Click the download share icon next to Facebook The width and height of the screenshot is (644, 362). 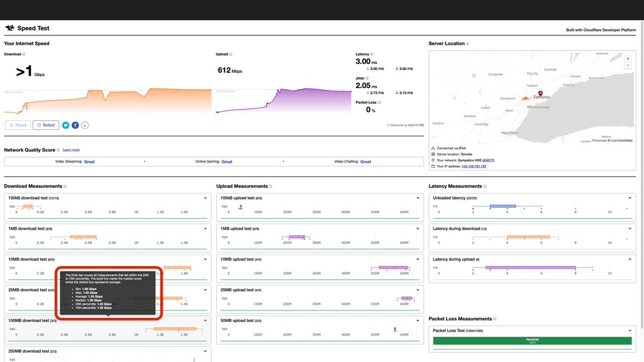85,125
